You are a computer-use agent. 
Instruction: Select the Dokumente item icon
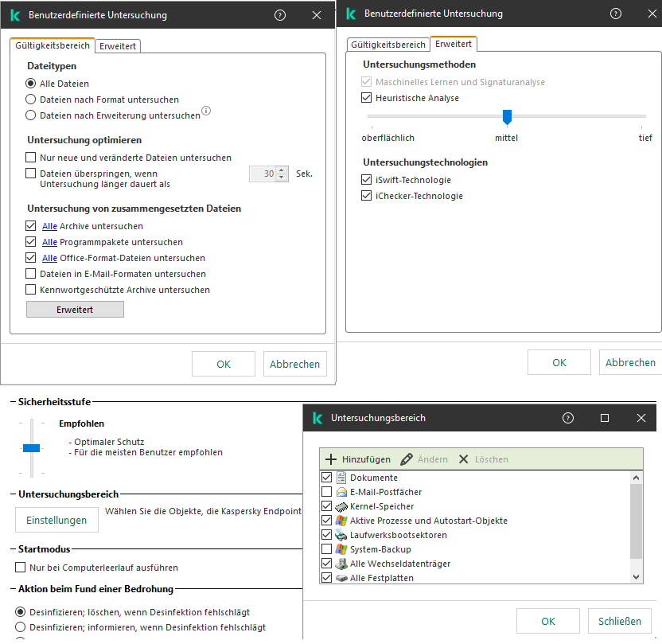pyautogui.click(x=341, y=478)
